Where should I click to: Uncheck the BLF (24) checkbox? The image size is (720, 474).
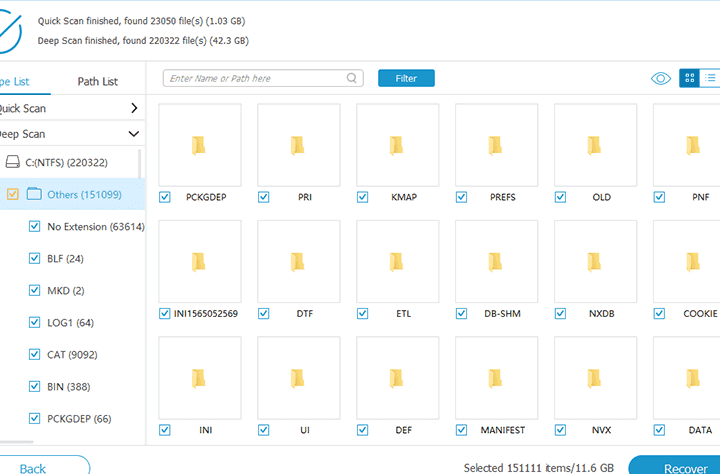[x=34, y=258]
